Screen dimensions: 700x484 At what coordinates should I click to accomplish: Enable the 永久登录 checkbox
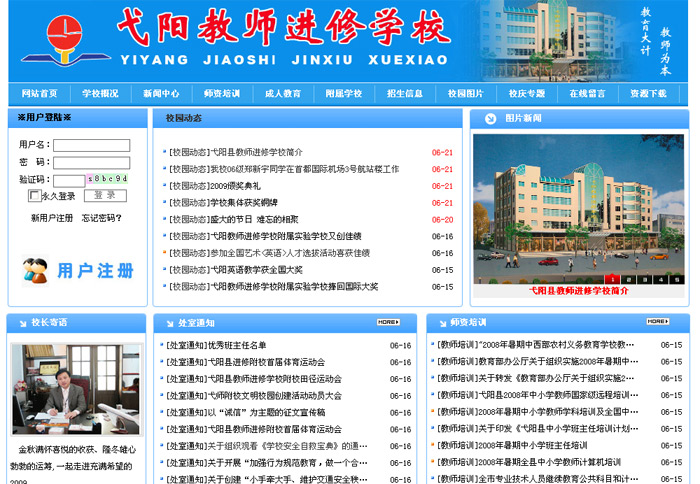click(x=36, y=196)
